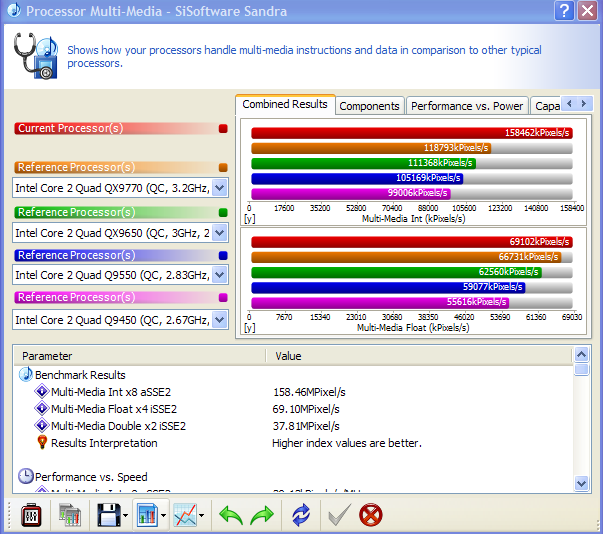Open the dropdown arrow beside the line graph icon
This screenshot has height=534, width=603.
(202, 515)
